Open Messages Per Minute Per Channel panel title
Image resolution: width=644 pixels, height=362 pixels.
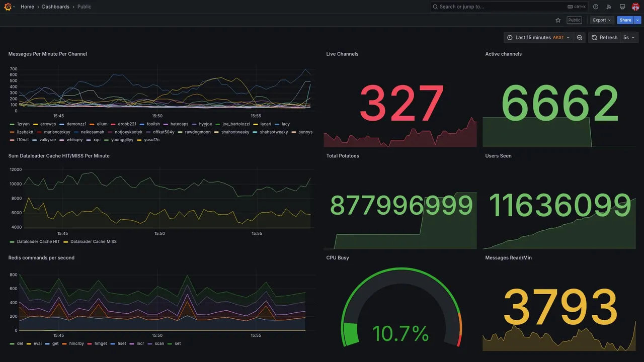pyautogui.click(x=48, y=54)
